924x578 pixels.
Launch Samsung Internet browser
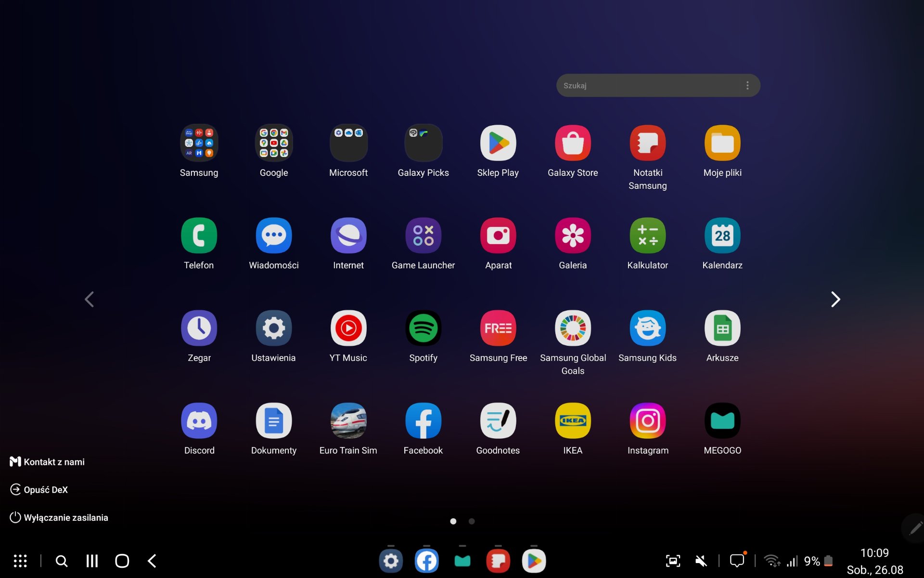pos(348,236)
